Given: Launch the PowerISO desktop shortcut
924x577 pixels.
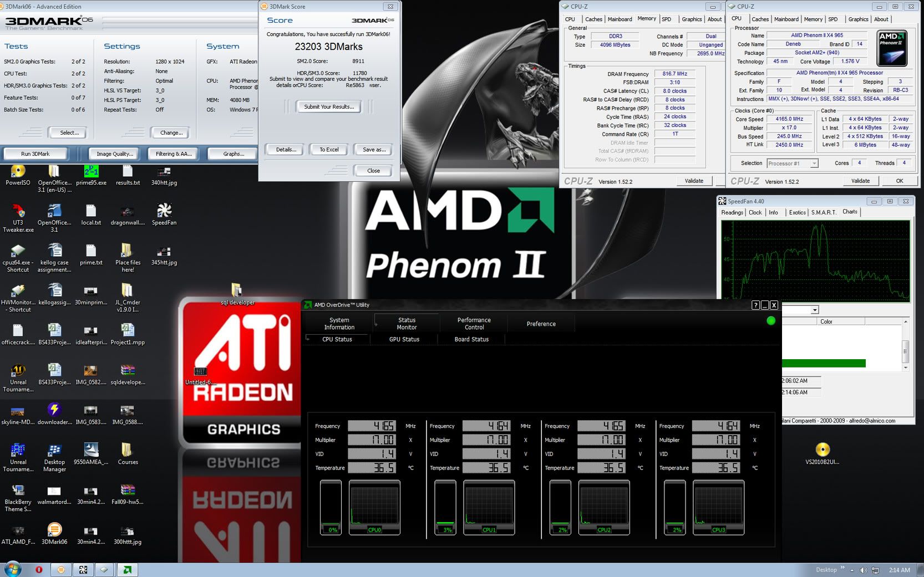Looking at the screenshot, I should coord(18,172).
